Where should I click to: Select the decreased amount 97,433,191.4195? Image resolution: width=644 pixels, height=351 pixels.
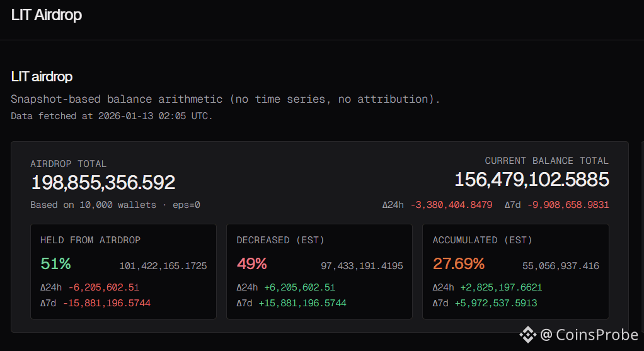(362, 266)
